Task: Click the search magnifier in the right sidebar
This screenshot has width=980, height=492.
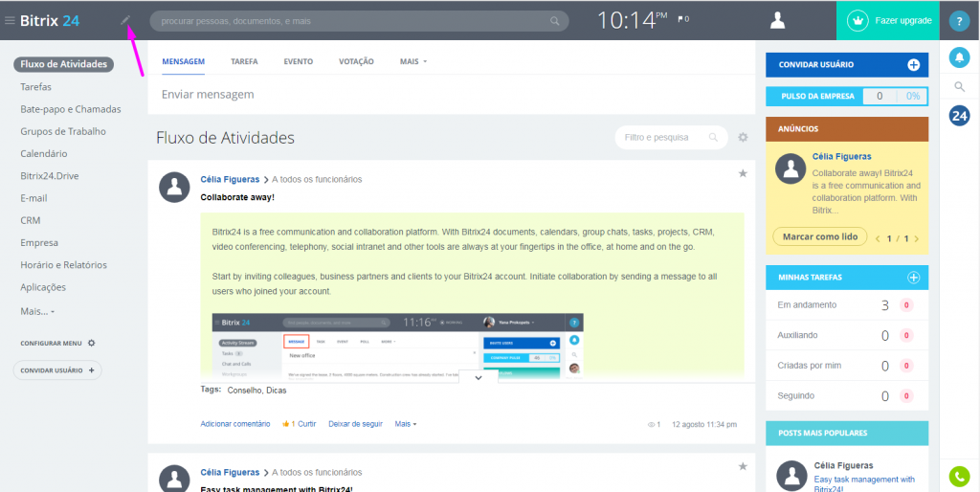Action: tap(960, 87)
